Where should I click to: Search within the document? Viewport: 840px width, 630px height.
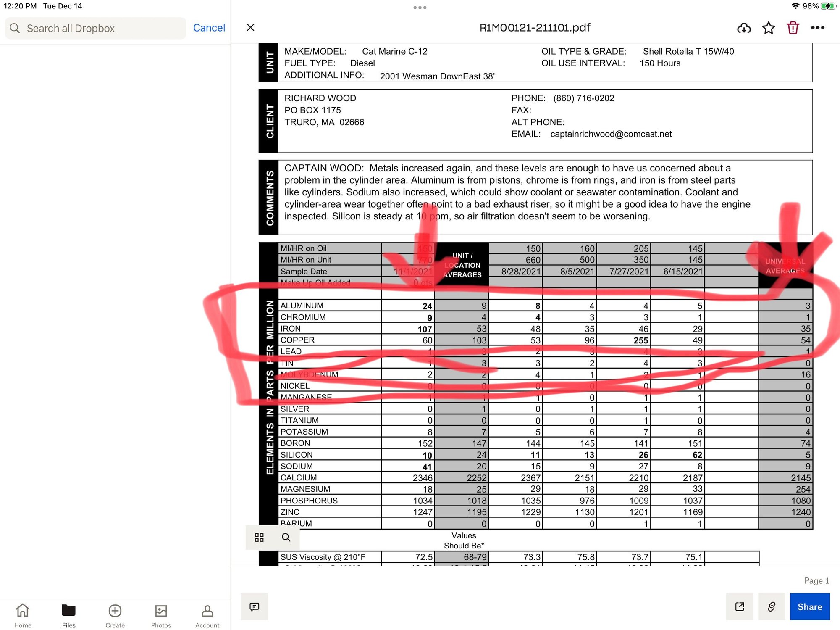tap(286, 537)
